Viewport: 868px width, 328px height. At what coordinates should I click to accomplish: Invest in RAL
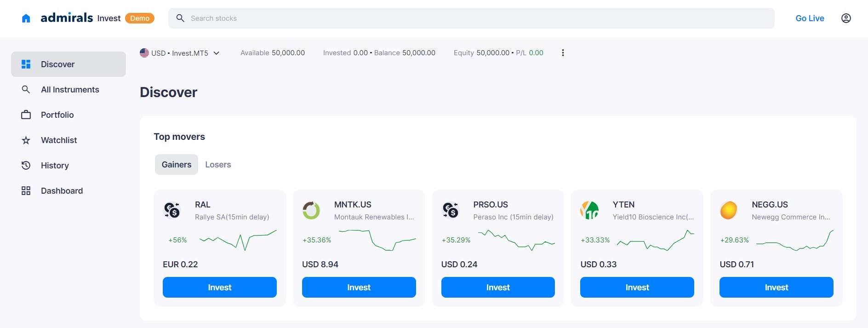click(x=220, y=287)
